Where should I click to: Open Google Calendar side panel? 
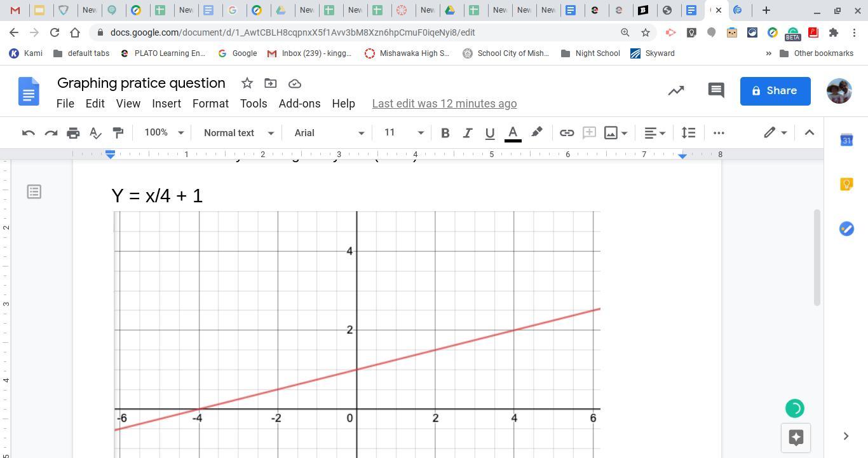(846, 140)
